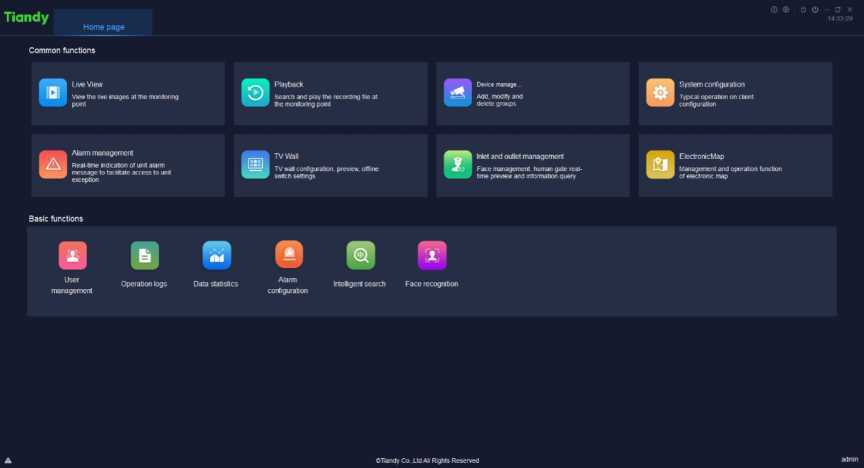Switch to the Home page tab

coord(103,27)
